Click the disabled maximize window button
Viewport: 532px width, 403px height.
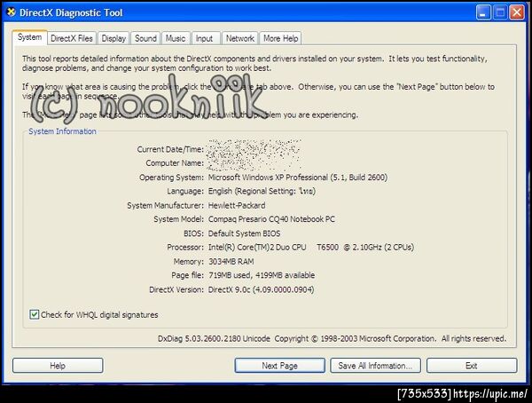click(500, 12)
